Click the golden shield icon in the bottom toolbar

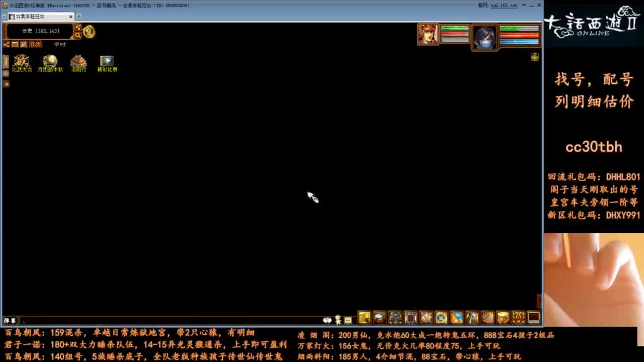pos(503,318)
